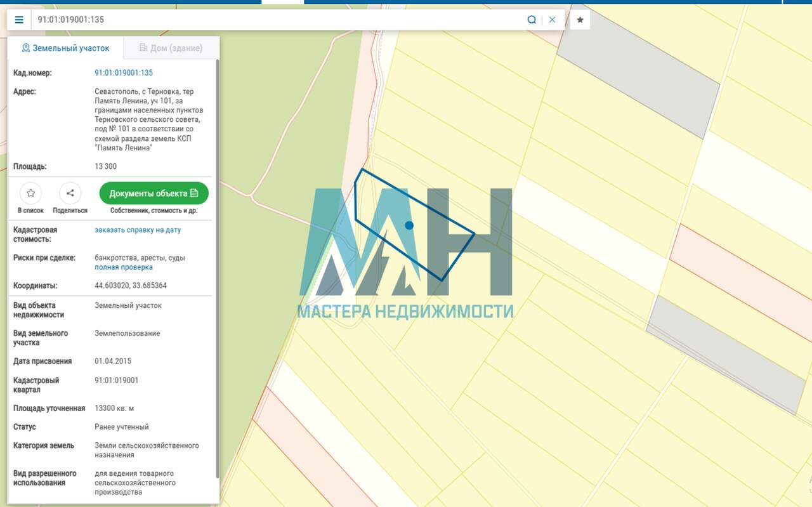The height and width of the screenshot is (507, 812).
Task: Click the info panel vertical scrollbar
Action: [x=218, y=267]
